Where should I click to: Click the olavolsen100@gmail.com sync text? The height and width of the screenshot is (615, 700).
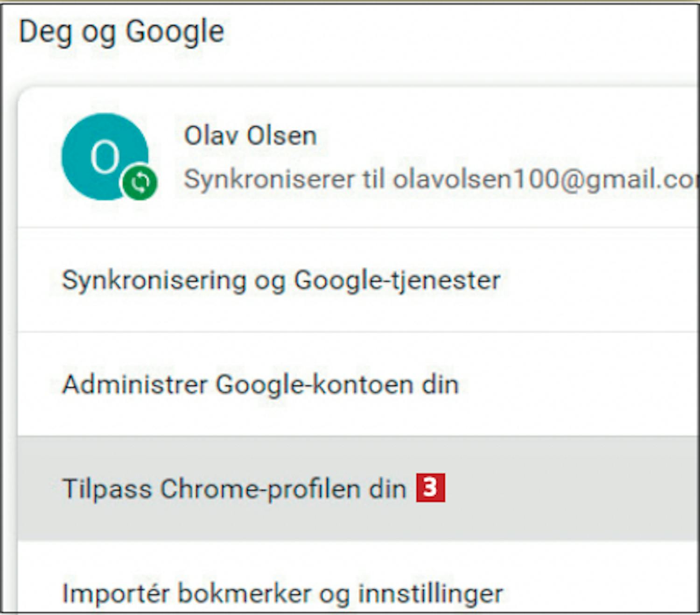541,179
